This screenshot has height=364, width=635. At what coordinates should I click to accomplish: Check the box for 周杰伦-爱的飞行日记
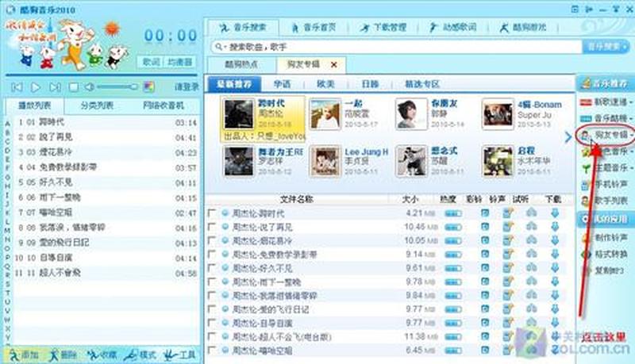[x=211, y=309]
